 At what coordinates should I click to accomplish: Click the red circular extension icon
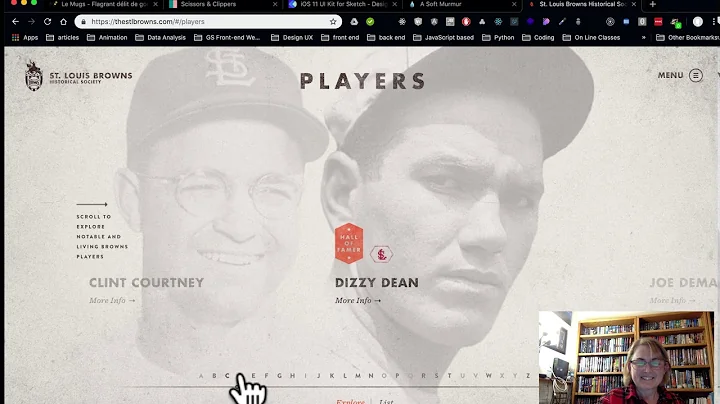point(466,22)
